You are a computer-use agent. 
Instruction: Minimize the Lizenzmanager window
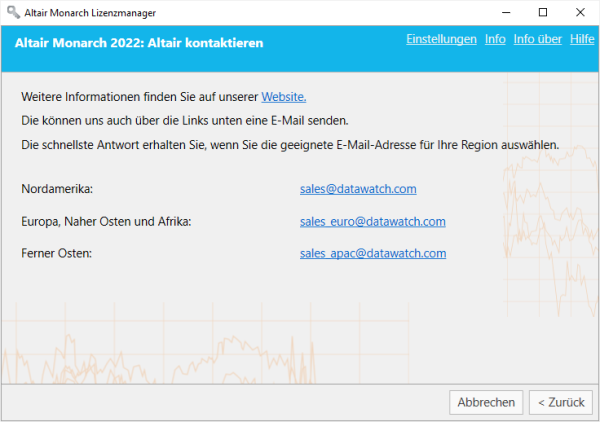[506, 12]
